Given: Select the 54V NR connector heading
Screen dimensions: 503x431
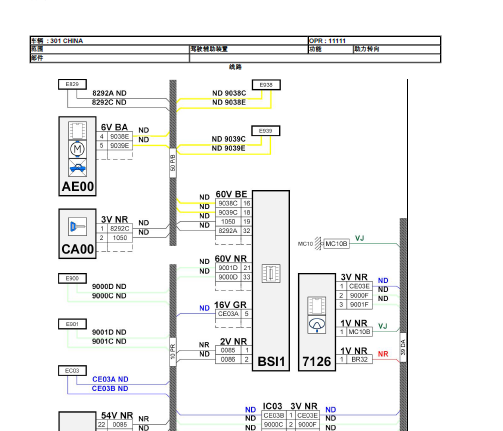Looking at the screenshot, I should 117,415.
